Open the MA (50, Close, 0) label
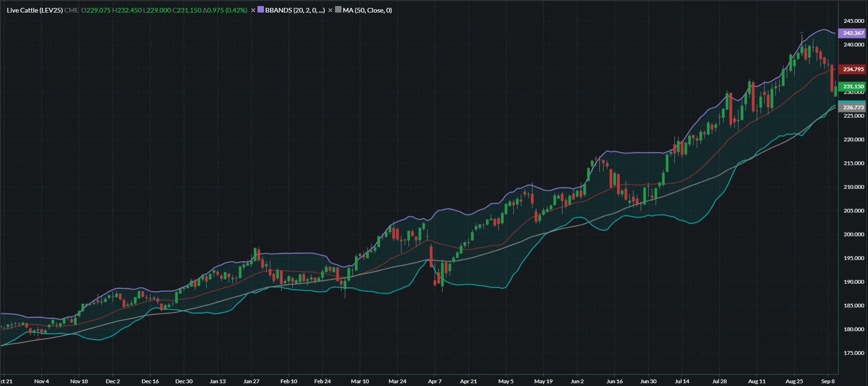Screen dimensions: 868x386 click(x=367, y=10)
